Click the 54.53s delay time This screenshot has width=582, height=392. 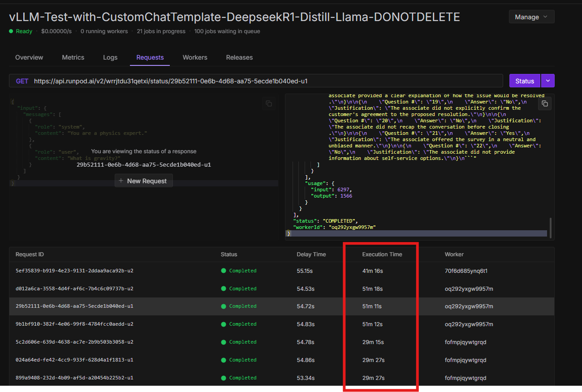click(x=306, y=289)
